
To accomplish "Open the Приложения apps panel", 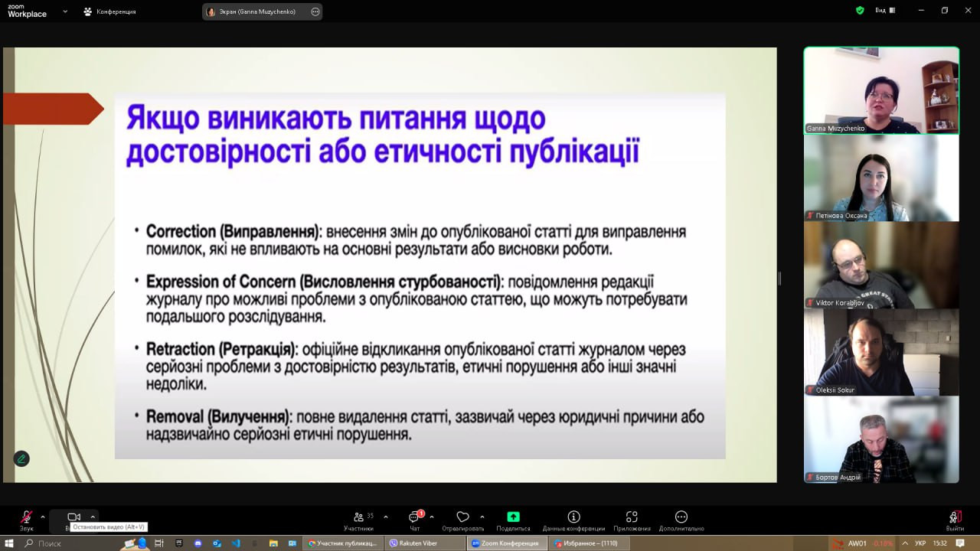I will coord(632,520).
